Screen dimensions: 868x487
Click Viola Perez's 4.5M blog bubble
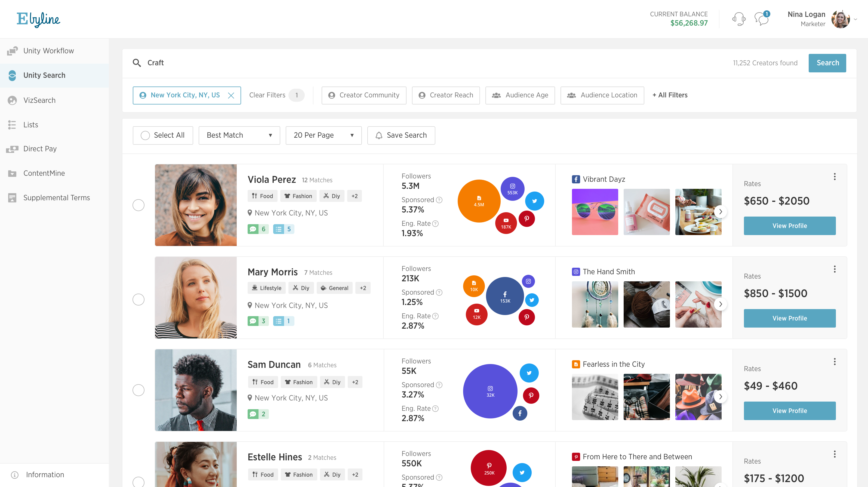479,201
